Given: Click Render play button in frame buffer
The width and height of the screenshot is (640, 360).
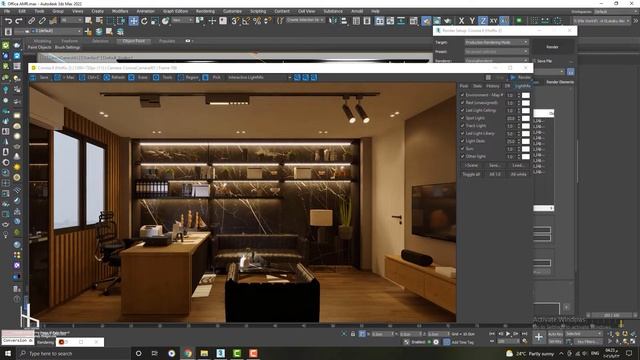Looking at the screenshot, I should point(520,78).
